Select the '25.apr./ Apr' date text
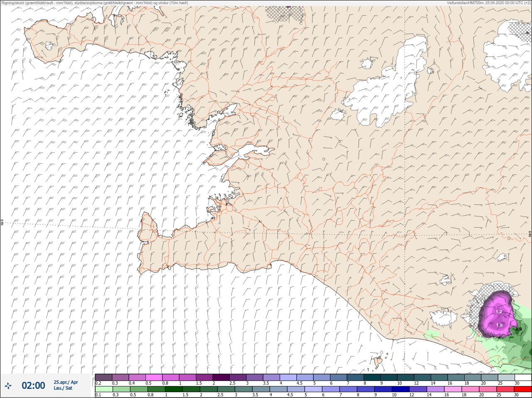The height and width of the screenshot is (398, 532). pyautogui.click(x=66, y=382)
